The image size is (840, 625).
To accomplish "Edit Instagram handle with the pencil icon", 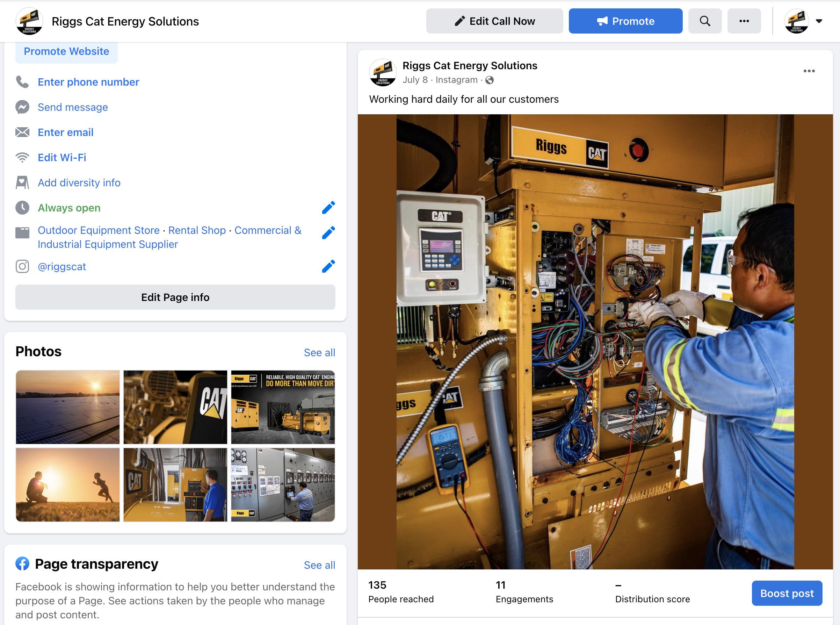I will click(328, 266).
